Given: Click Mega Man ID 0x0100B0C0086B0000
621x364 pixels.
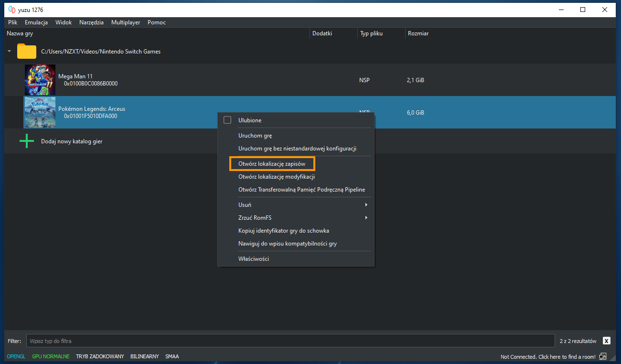Looking at the screenshot, I should (x=91, y=84).
